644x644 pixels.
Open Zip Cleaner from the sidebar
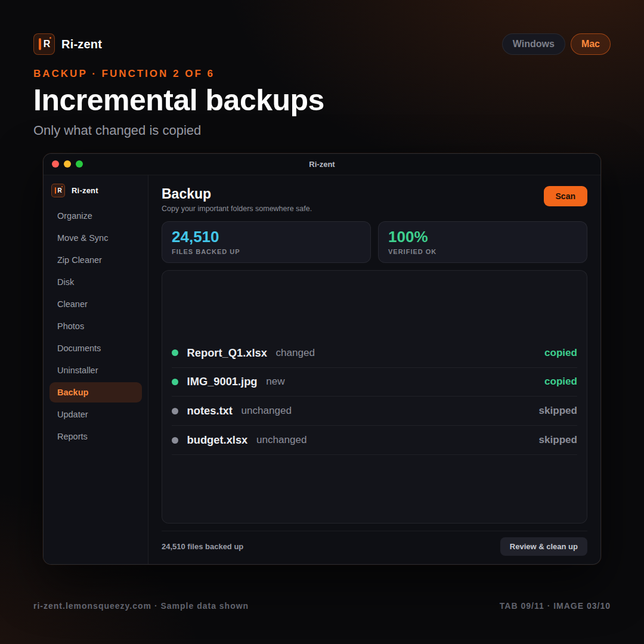point(95,261)
